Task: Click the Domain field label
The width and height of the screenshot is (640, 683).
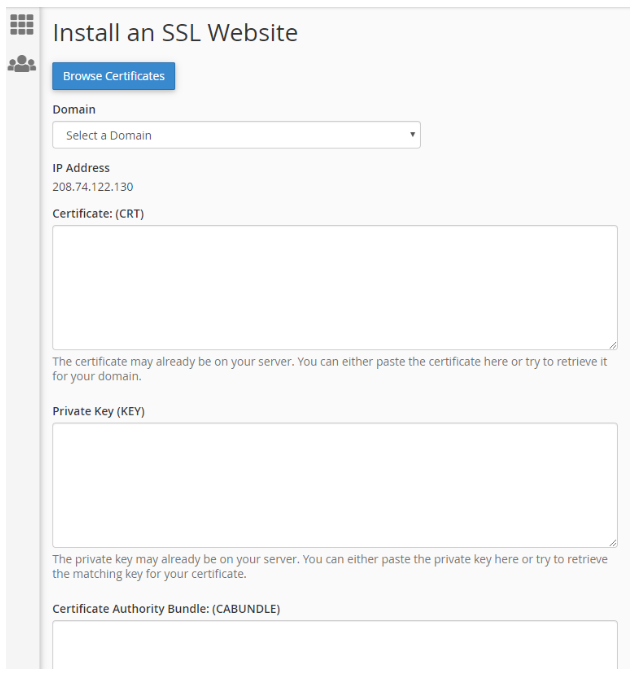Action: (74, 109)
